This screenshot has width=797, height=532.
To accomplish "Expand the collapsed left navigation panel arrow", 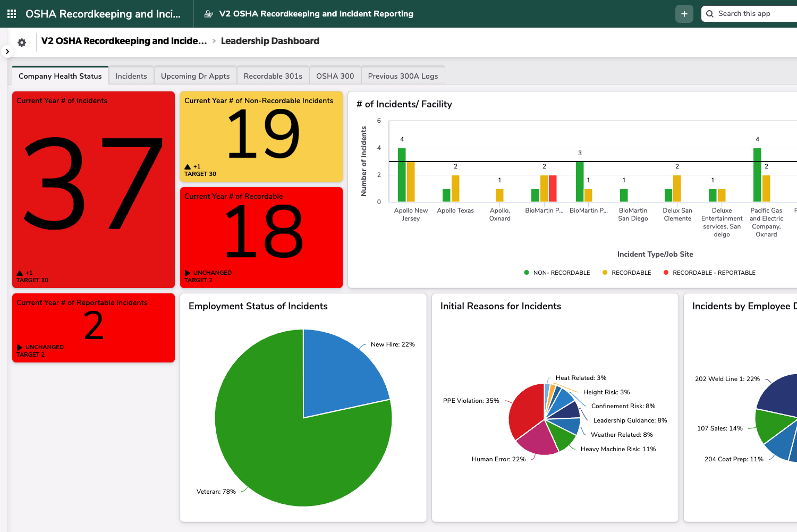I will 7,50.
